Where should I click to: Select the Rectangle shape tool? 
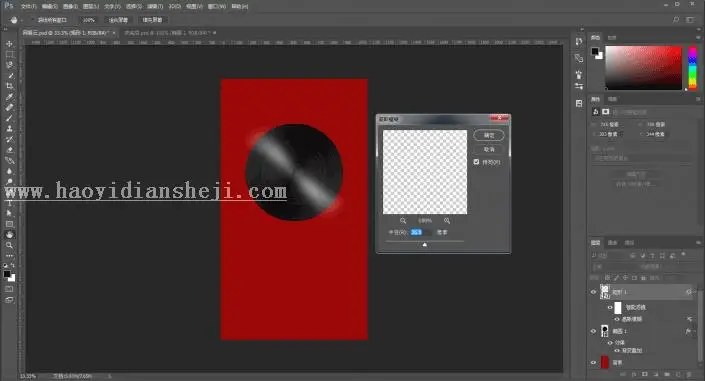point(9,224)
